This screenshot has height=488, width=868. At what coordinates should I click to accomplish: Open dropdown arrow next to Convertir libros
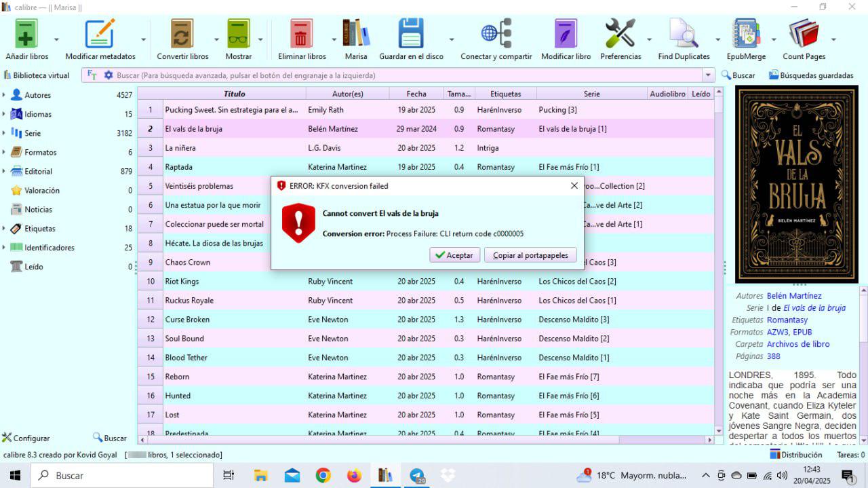coord(216,39)
